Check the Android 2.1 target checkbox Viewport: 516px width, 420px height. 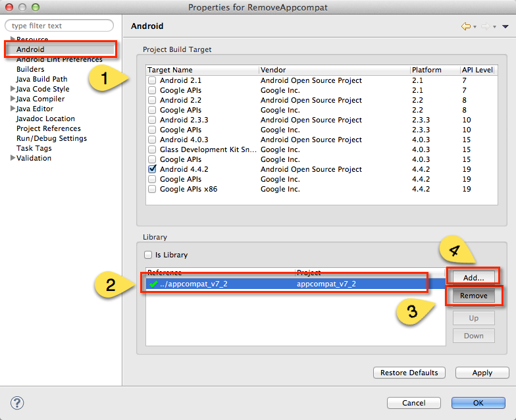click(153, 80)
